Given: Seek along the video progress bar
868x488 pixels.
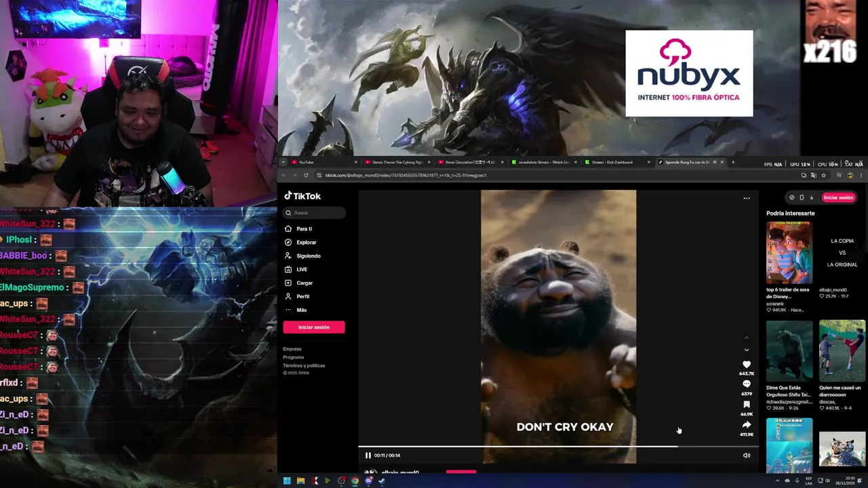Looking at the screenshot, I should 558,447.
